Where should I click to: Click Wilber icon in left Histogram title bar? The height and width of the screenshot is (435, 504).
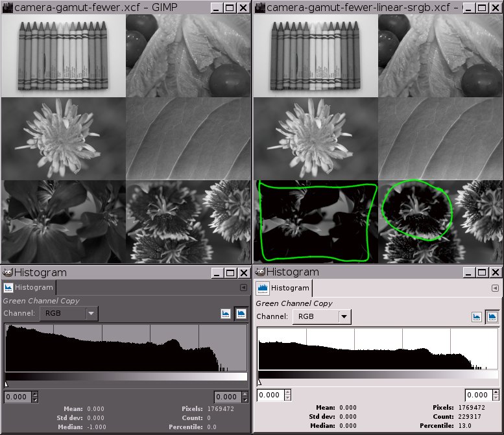[7, 272]
